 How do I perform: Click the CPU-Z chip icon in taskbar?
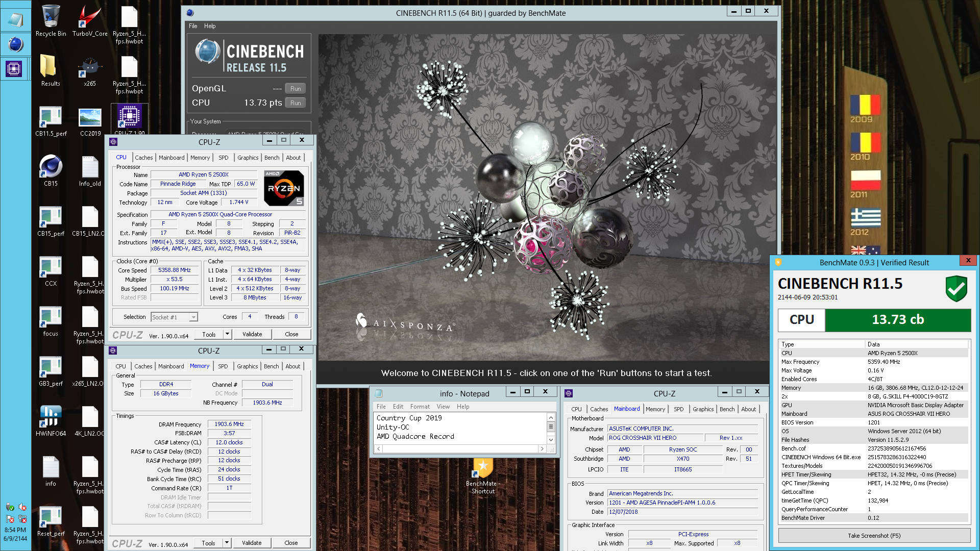pyautogui.click(x=14, y=68)
